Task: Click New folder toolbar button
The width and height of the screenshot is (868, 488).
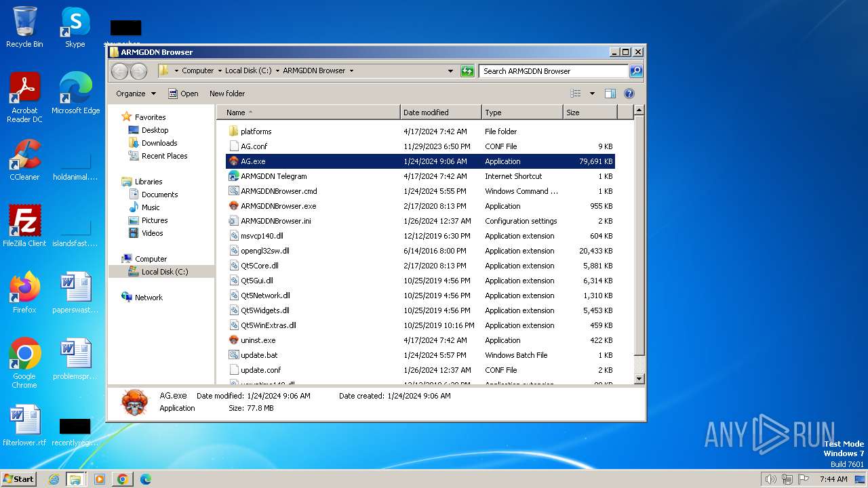Action: tap(227, 94)
